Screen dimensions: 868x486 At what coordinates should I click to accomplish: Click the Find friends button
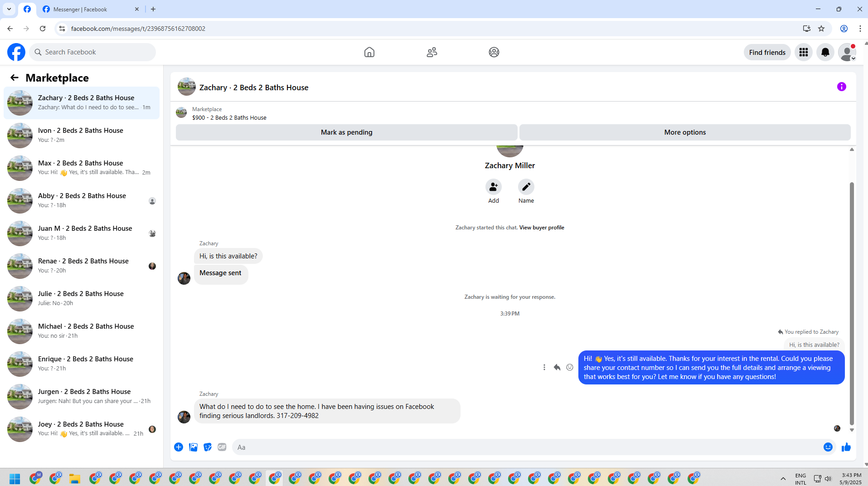[767, 52]
